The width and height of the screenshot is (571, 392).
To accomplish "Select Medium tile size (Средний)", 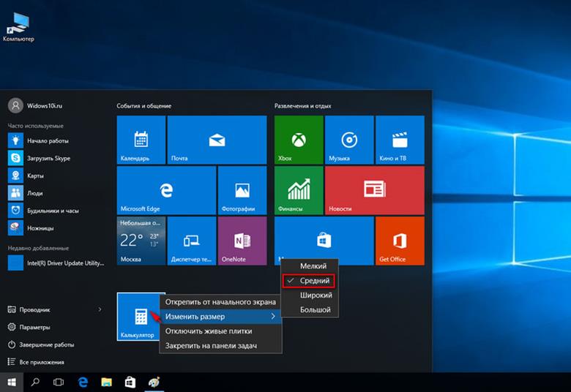I will coord(310,281).
